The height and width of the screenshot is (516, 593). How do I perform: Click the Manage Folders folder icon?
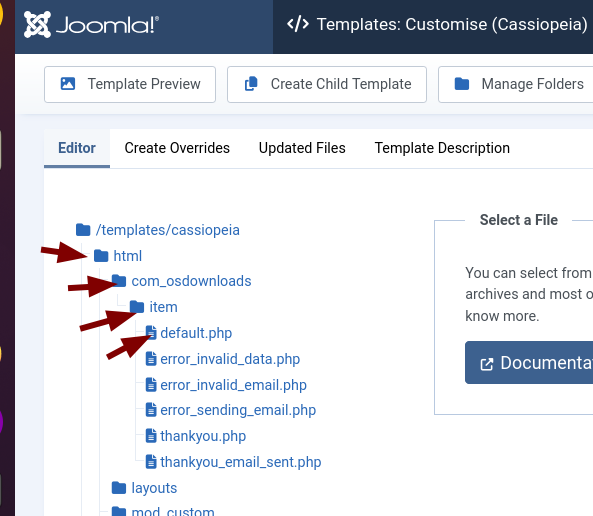(x=462, y=84)
